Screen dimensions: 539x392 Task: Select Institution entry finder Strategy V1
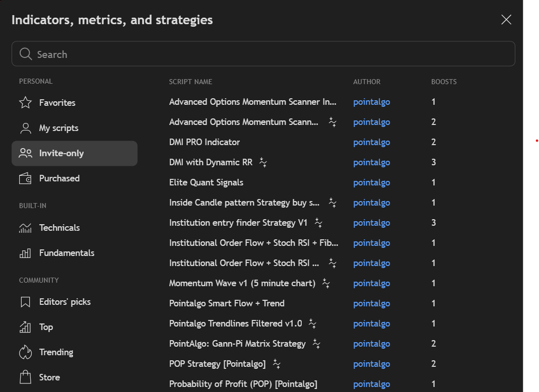[238, 223]
